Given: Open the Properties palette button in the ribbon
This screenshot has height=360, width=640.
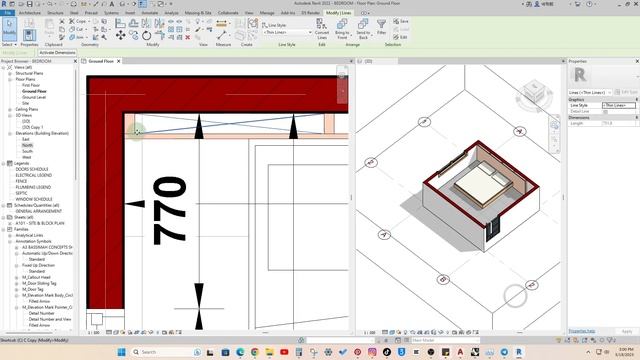Looking at the screenshot, I should (x=29, y=35).
